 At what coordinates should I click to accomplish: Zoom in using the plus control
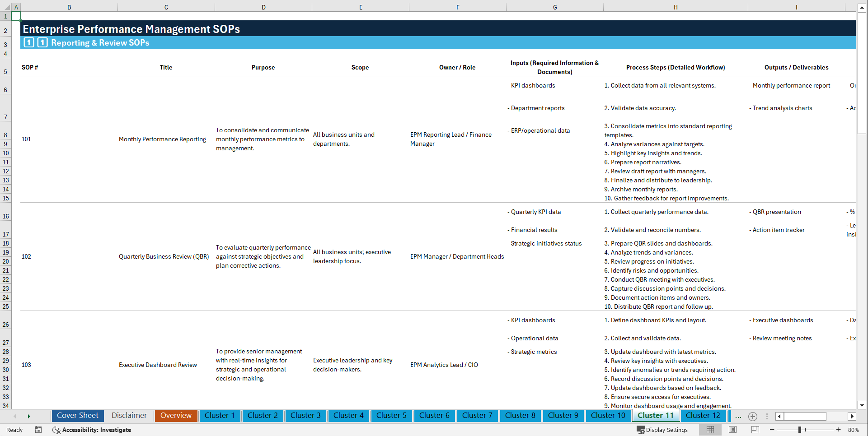pyautogui.click(x=838, y=429)
